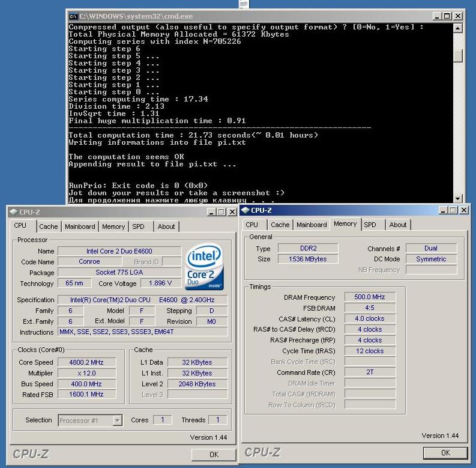Click the L1 Data value 32 KBytes

(197, 362)
